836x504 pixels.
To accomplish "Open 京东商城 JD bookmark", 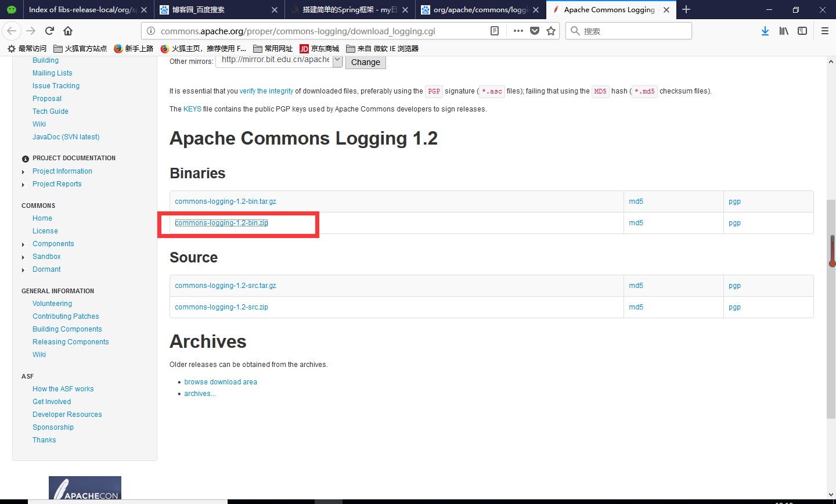I will click(x=319, y=48).
